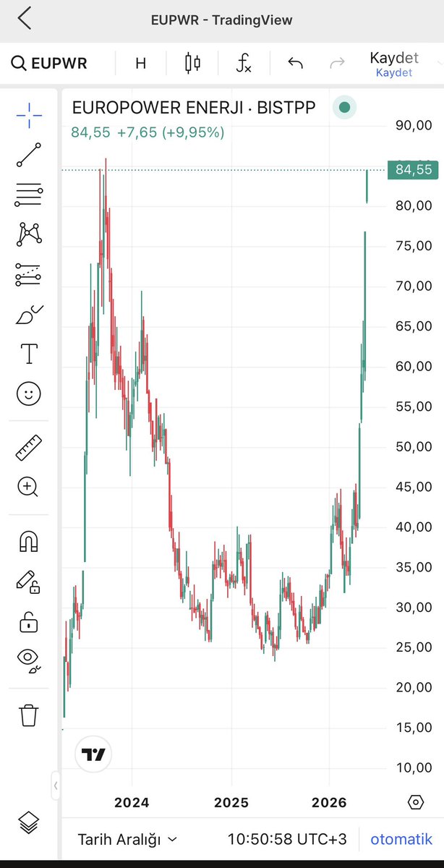
Task: Toggle lock all drawings
Action: coord(29,621)
